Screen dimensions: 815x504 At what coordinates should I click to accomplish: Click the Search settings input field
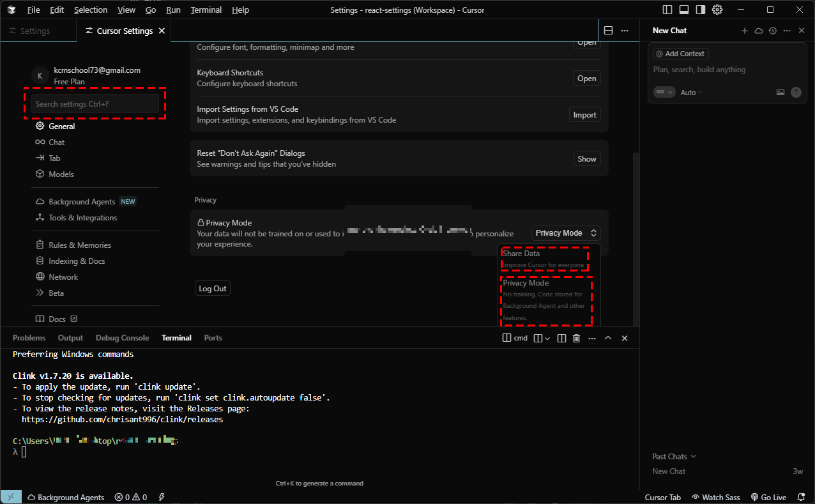coord(95,103)
